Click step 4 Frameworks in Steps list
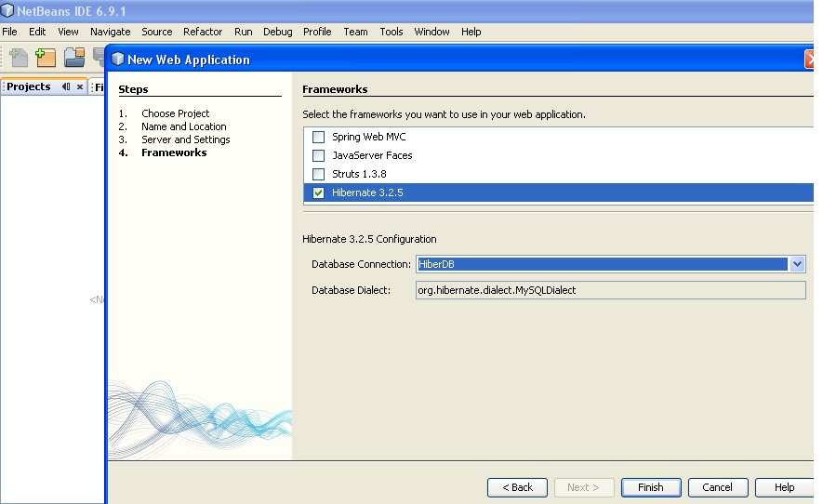This screenshot has width=823, height=504. point(174,153)
